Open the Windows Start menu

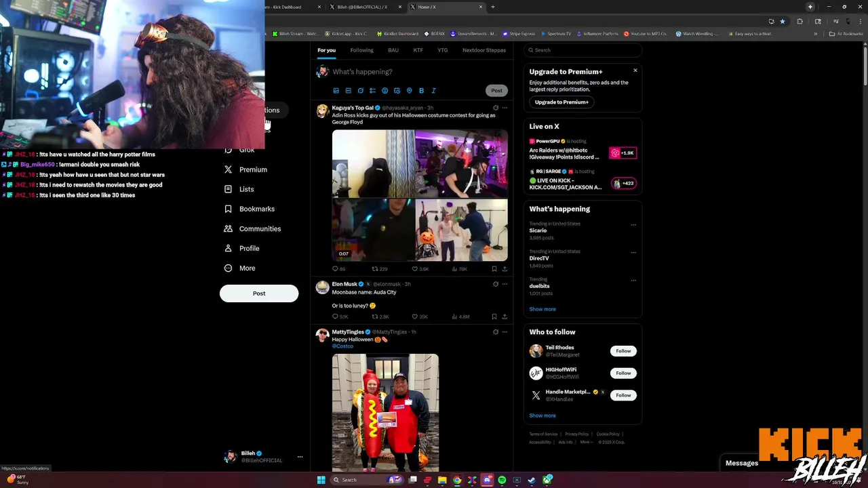point(321,480)
